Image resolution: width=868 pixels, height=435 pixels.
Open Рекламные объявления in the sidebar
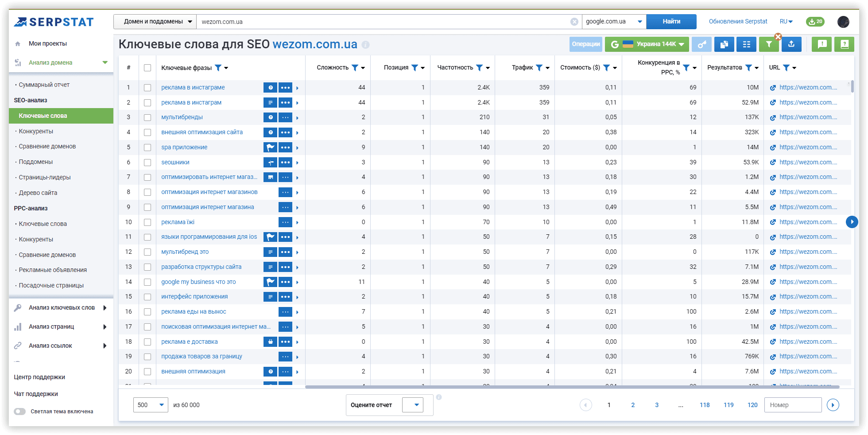(x=53, y=270)
